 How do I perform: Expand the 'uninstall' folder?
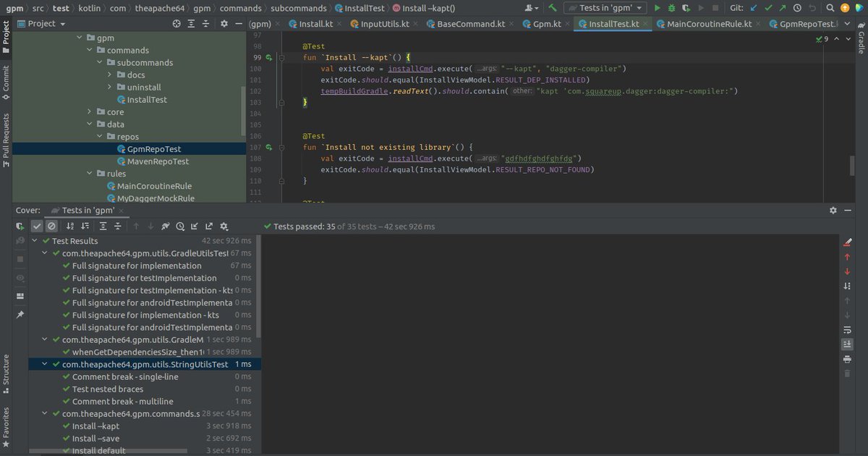pyautogui.click(x=110, y=88)
